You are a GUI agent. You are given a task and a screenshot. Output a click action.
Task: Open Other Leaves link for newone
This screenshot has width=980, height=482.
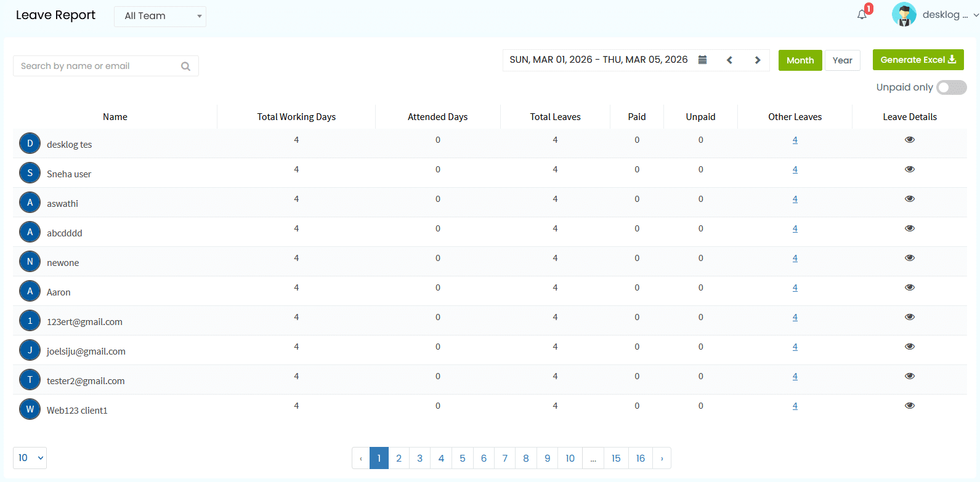click(795, 258)
